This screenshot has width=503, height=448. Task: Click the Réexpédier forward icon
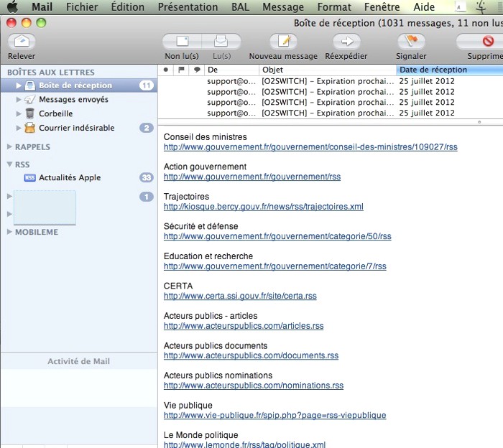[346, 42]
